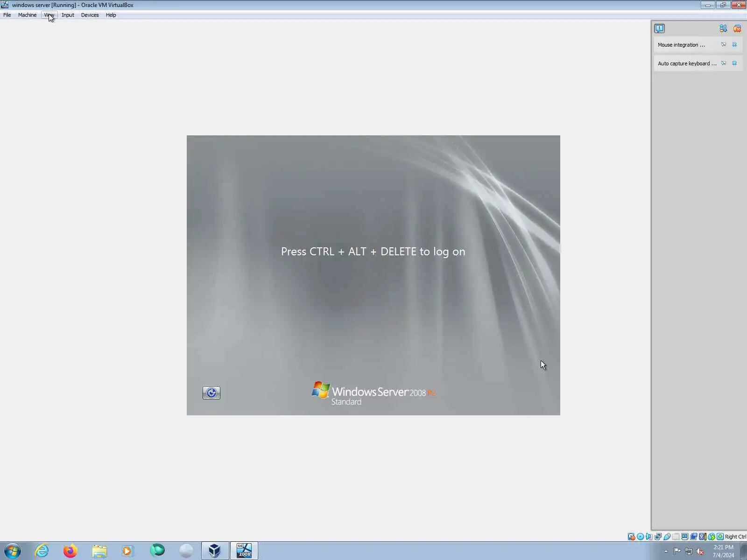The width and height of the screenshot is (747, 560).
Task: Show hidden system tray icons
Action: tap(666, 551)
